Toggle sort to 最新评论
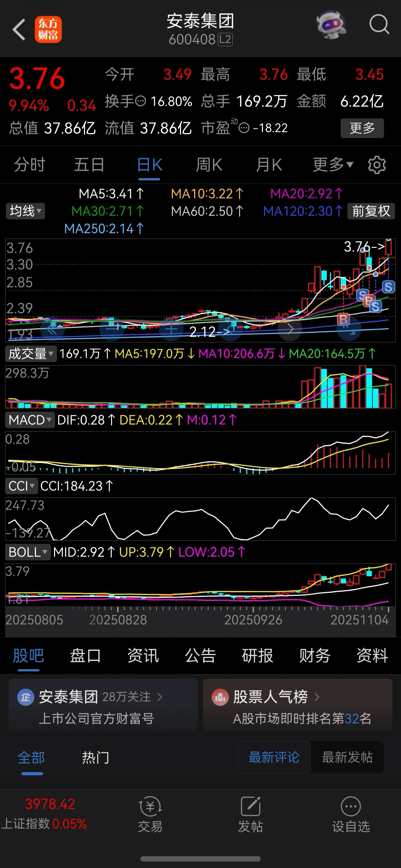 (x=274, y=757)
